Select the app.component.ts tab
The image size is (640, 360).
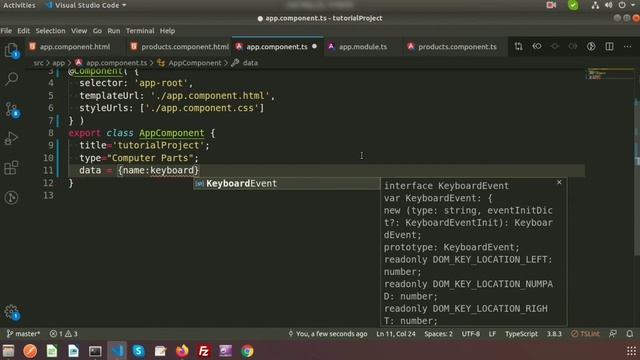coord(277,47)
